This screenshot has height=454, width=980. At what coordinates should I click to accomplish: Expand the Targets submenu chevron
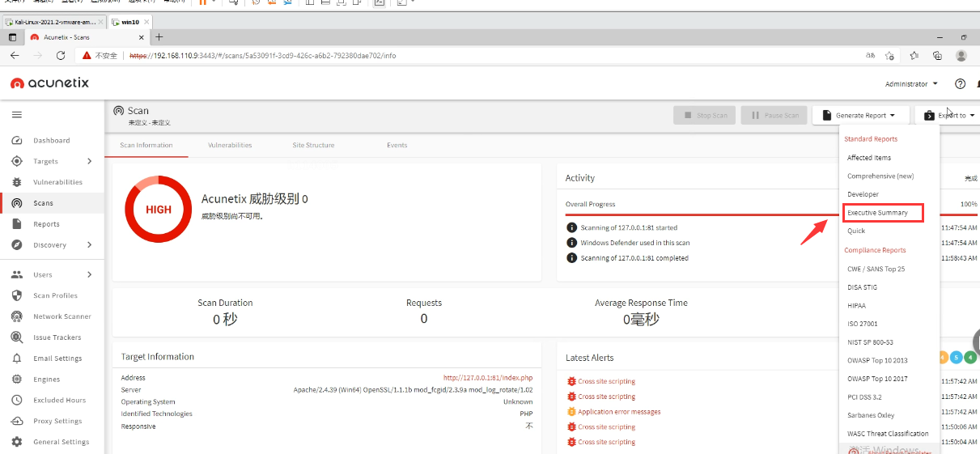89,162
